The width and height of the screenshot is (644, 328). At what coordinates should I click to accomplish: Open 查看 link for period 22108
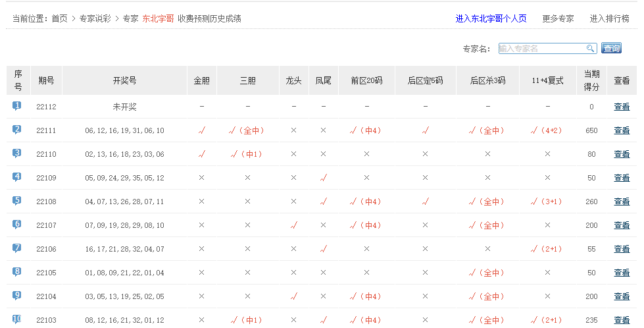[x=621, y=202]
